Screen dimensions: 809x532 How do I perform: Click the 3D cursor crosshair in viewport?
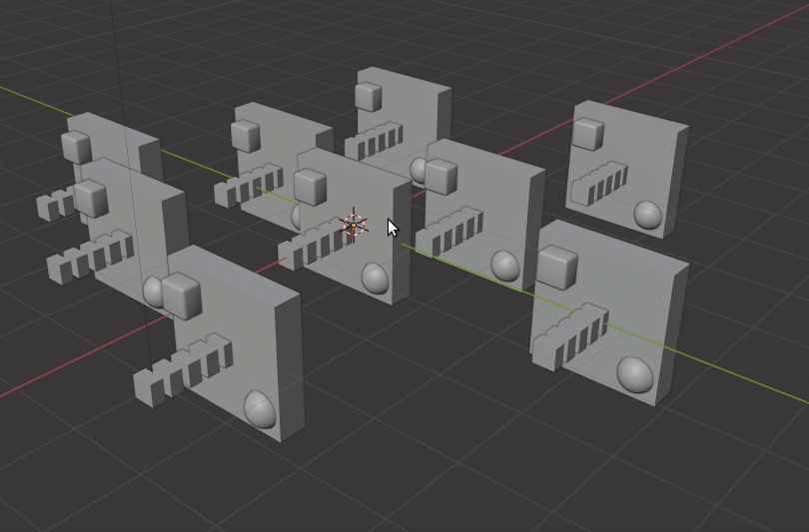point(354,226)
